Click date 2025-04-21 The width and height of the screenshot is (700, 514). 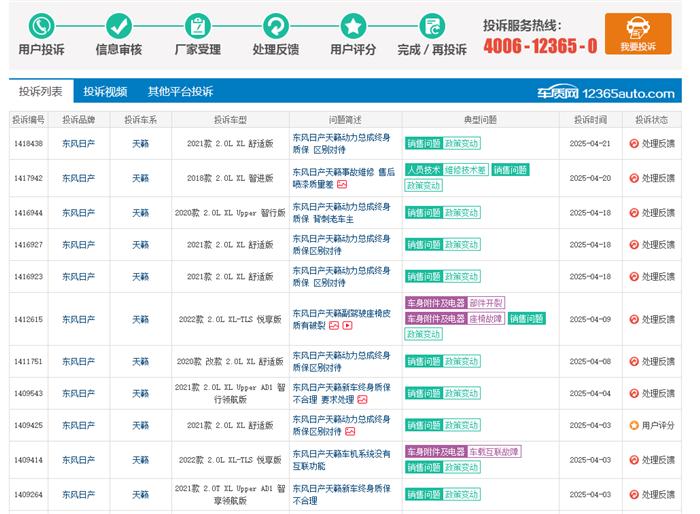pos(590,143)
